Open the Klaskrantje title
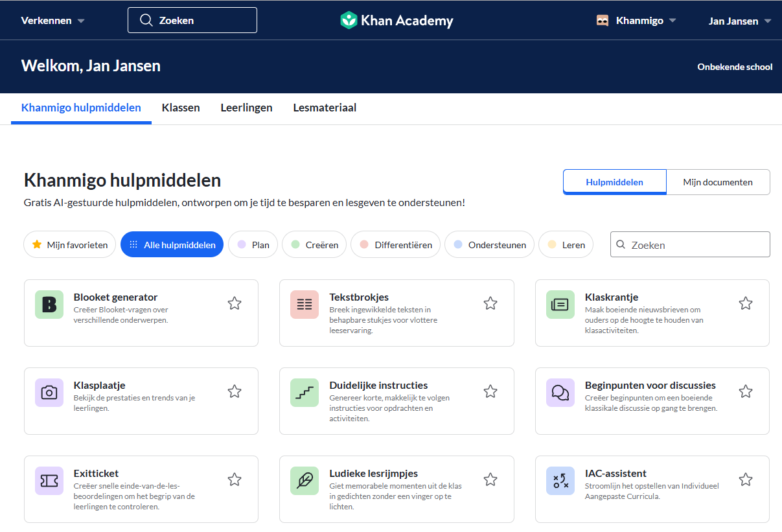Screen dimensions: 782x532 point(612,297)
